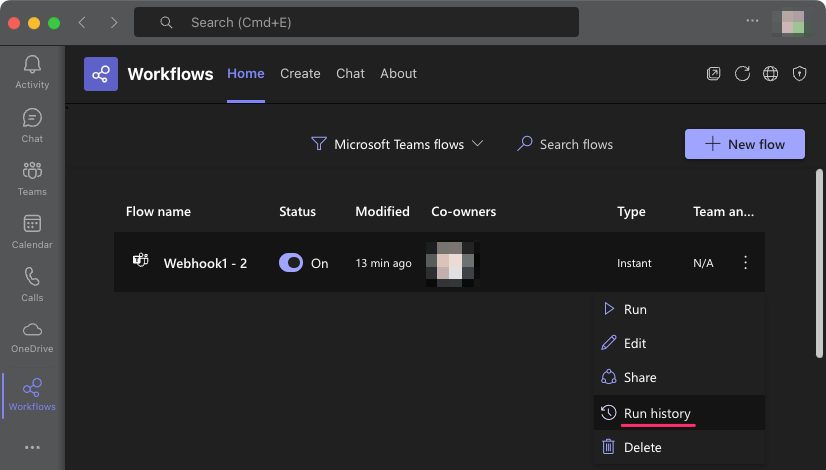This screenshot has height=470, width=826.
Task: Open Calendar in the left sidebar
Action: tap(32, 231)
